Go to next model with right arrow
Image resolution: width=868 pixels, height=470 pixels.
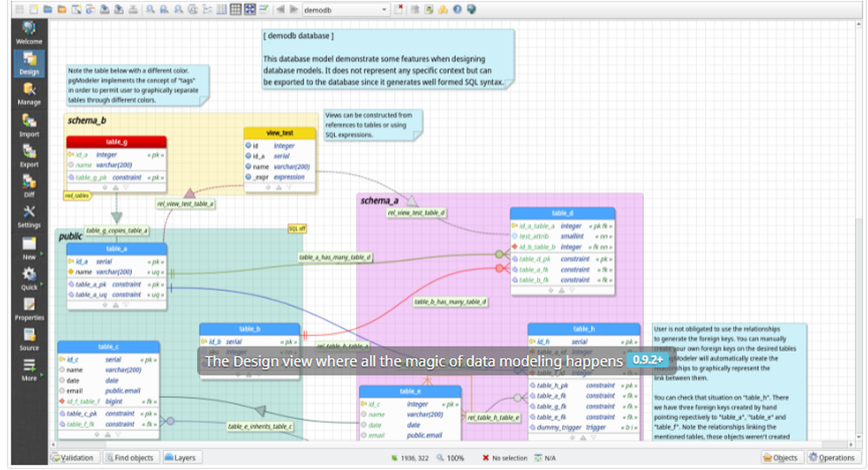294,10
